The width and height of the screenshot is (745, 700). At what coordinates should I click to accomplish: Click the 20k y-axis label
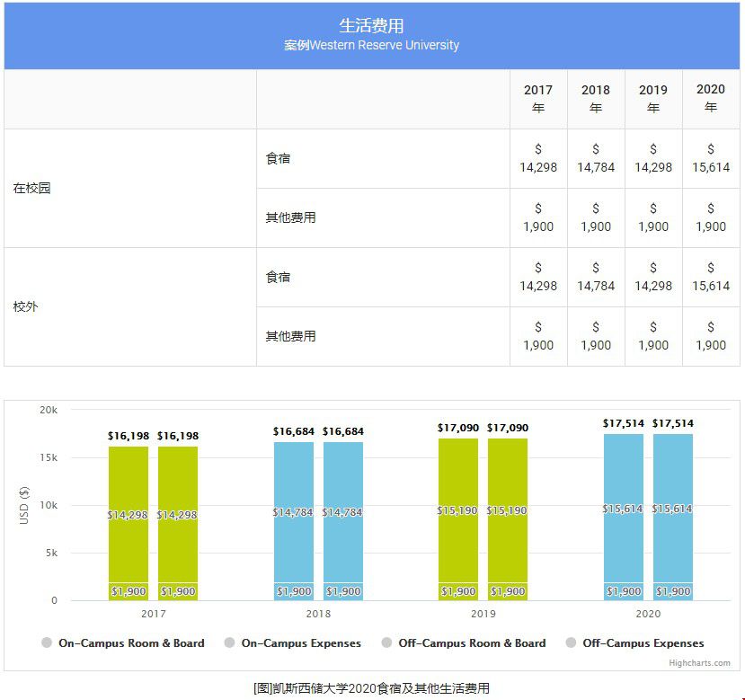tap(49, 410)
